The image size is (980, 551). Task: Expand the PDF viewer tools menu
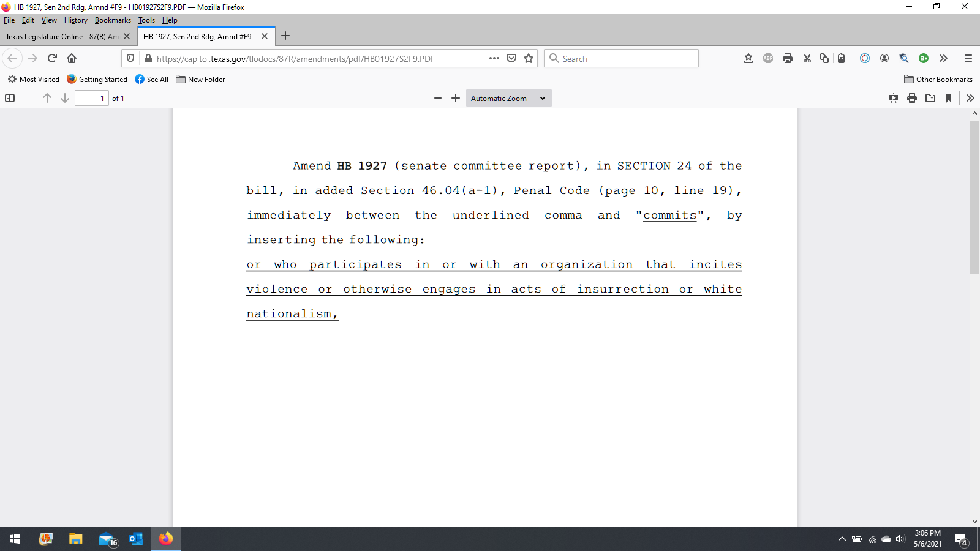[x=970, y=98]
